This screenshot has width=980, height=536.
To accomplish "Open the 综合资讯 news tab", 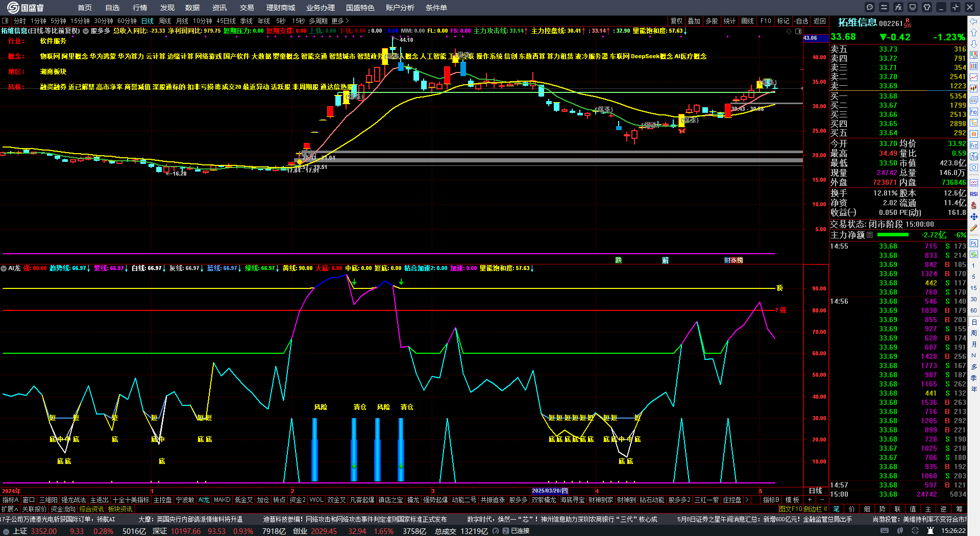I will pyautogui.click(x=91, y=509).
